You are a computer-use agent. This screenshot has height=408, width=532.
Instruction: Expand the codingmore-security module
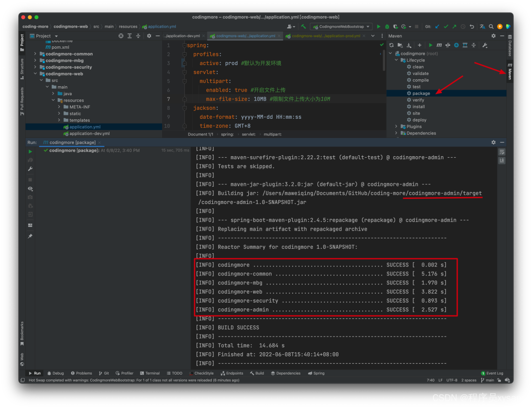click(x=35, y=67)
